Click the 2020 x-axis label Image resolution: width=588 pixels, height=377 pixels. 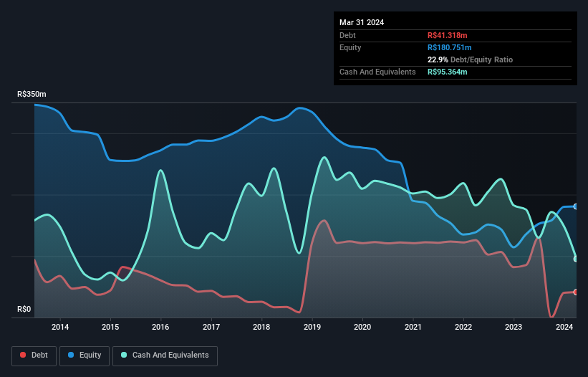pyautogui.click(x=362, y=327)
